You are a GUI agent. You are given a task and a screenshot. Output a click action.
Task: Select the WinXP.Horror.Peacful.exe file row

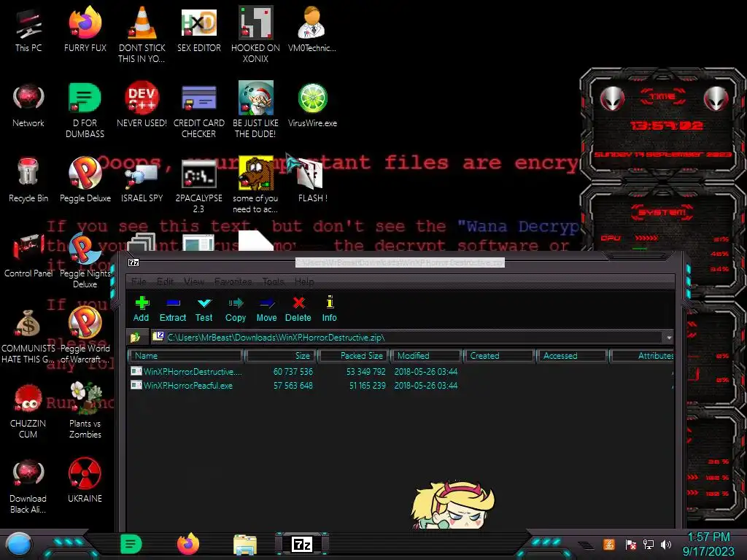click(x=400, y=385)
